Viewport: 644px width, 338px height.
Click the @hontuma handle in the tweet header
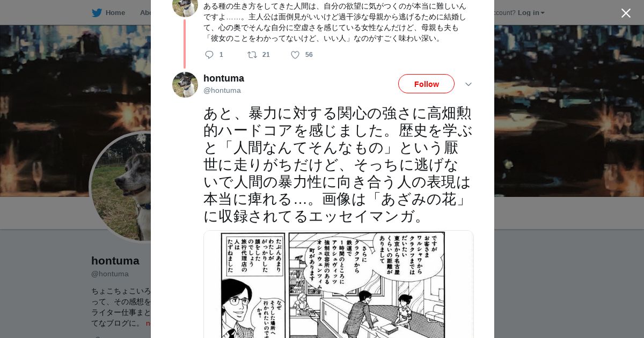[x=222, y=91]
